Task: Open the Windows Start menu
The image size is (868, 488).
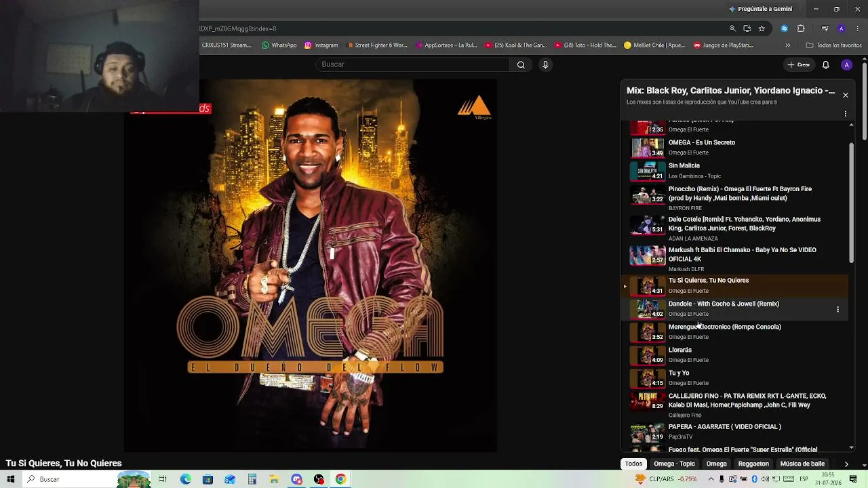Action: click(x=11, y=479)
